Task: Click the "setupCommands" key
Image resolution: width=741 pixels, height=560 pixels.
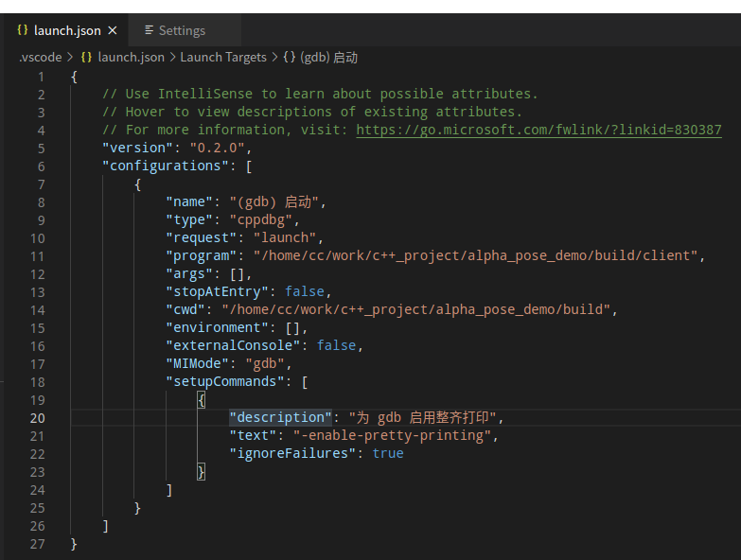Action: pos(225,381)
